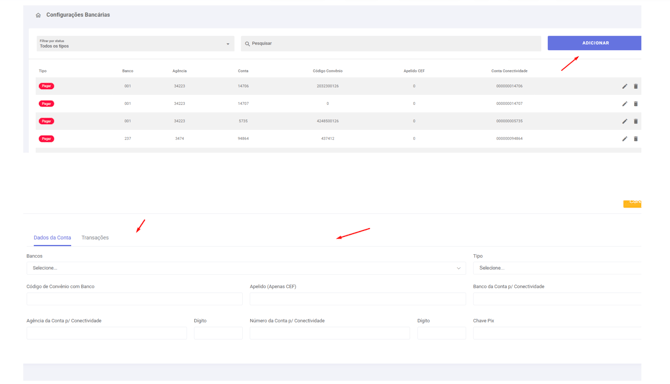Expand the Bancos select dropdown
This screenshot has height=384, width=670.
(246, 268)
